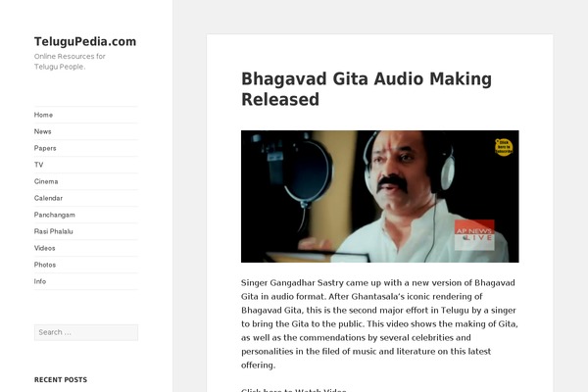Open the TeluguPedia.com site title
Image resolution: width=588 pixels, height=392 pixels.
pyautogui.click(x=85, y=41)
